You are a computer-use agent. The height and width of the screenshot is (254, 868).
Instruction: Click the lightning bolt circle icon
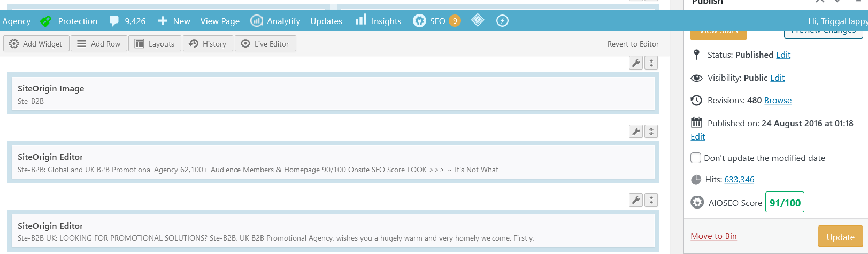(x=502, y=21)
